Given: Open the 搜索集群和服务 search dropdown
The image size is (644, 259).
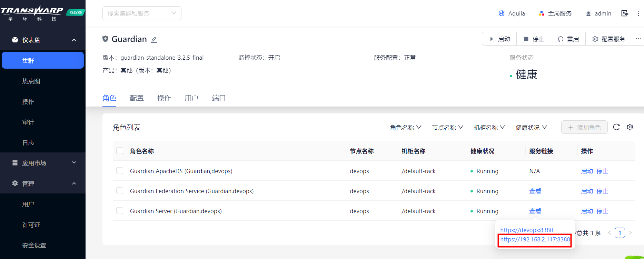Looking at the screenshot, I should pos(142,13).
